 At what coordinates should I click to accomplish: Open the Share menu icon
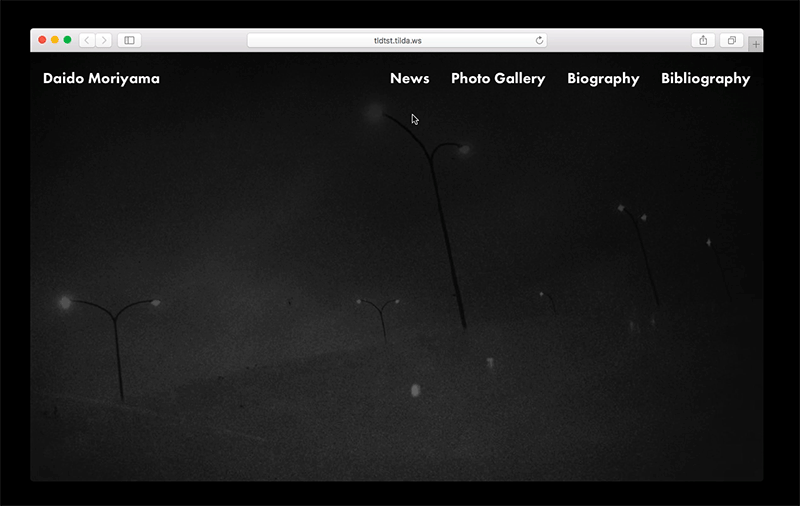(x=703, y=40)
